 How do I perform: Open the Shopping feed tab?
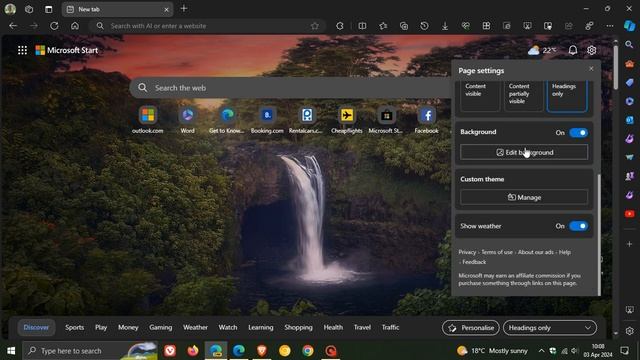(x=298, y=327)
